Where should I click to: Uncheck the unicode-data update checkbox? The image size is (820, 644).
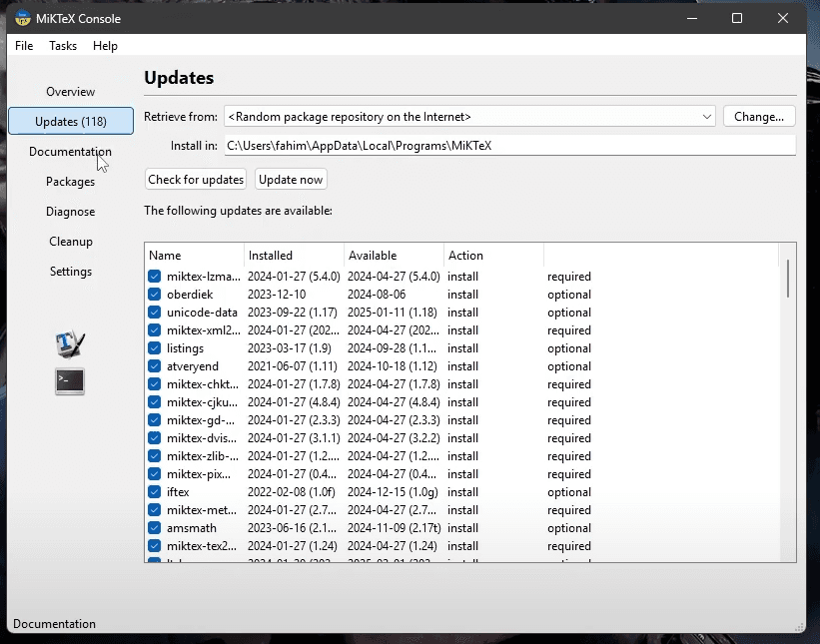154,313
